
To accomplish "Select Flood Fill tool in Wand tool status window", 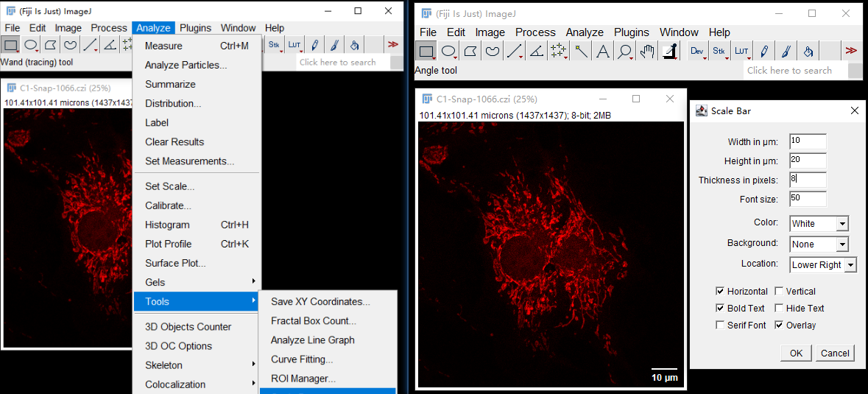I will tap(354, 44).
